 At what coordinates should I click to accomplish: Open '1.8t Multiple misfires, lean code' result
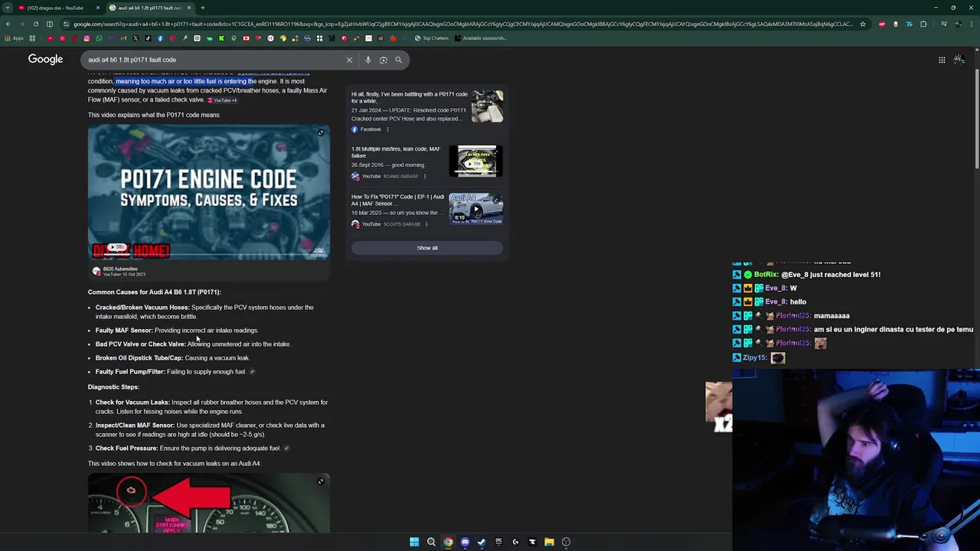(x=396, y=152)
